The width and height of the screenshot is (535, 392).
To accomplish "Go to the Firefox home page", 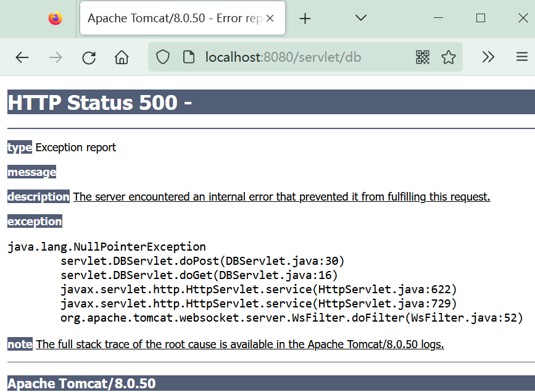I will point(122,57).
